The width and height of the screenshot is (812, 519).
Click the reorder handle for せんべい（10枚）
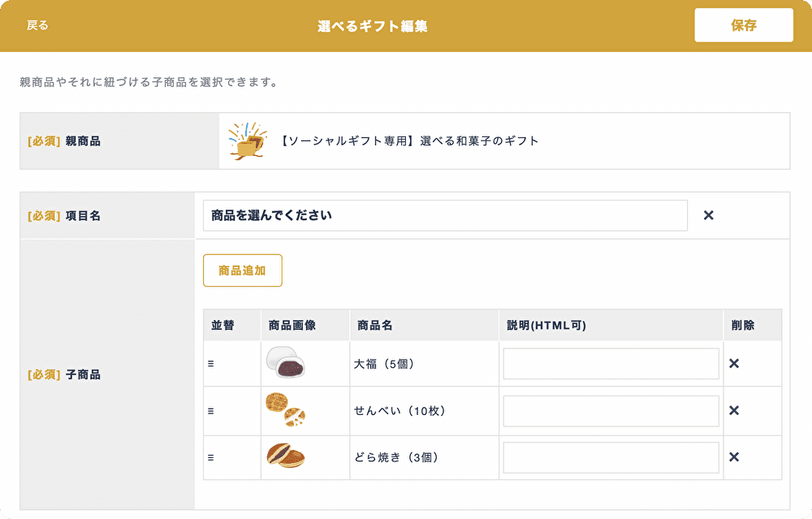tap(210, 411)
